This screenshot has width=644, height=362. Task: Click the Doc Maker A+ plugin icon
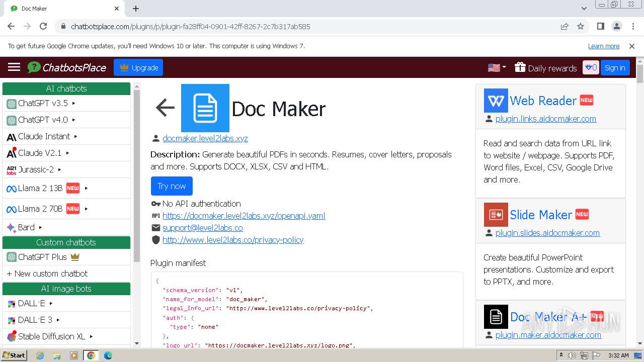click(x=496, y=317)
